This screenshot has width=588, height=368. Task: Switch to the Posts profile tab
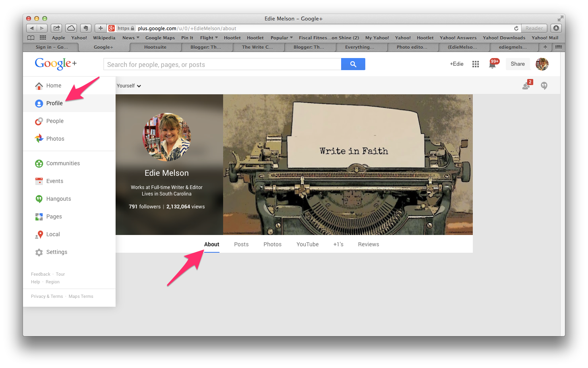click(x=241, y=244)
